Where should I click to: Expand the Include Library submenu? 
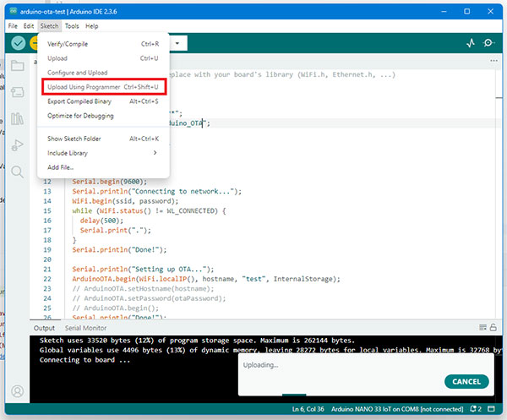(x=103, y=153)
